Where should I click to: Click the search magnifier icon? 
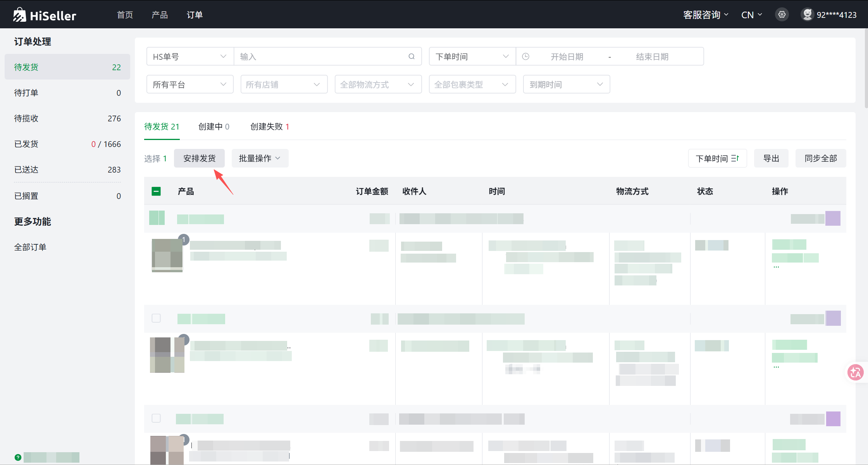(x=412, y=57)
